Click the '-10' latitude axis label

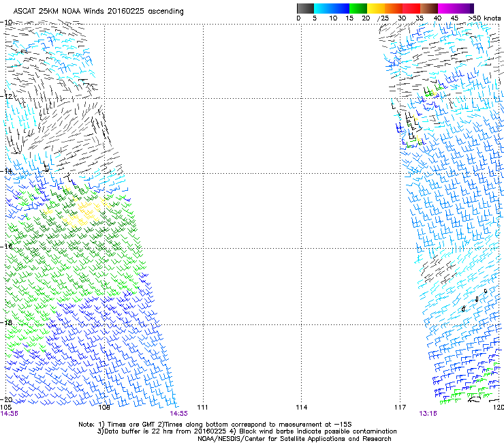coord(6,22)
